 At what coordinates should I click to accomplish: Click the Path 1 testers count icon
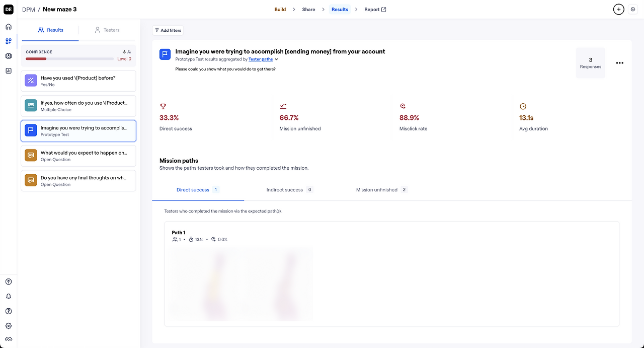(175, 240)
